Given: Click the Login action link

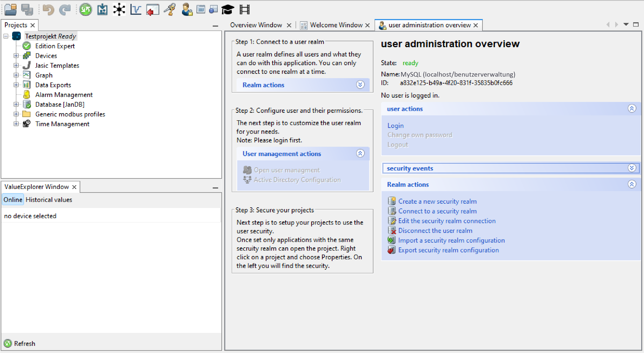Looking at the screenshot, I should click(396, 125).
